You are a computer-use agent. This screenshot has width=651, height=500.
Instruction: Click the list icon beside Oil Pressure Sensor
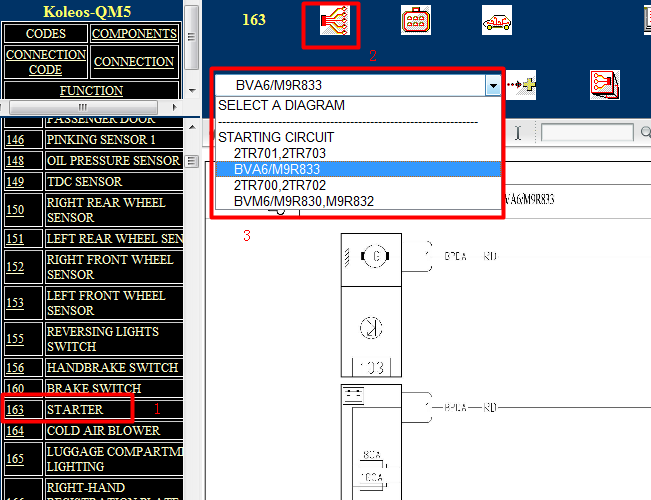[191, 161]
